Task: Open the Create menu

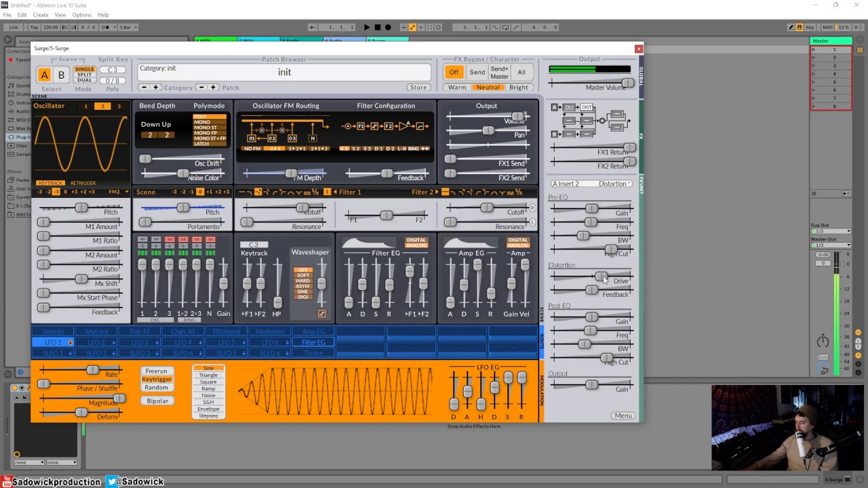Action: tap(41, 15)
